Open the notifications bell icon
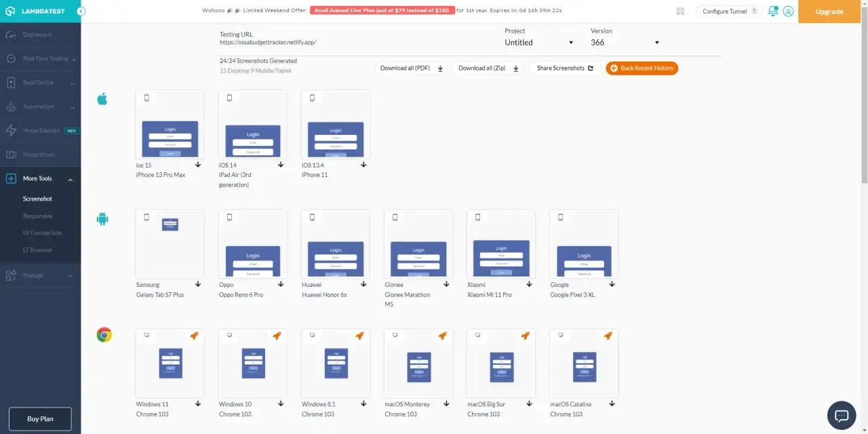Viewport: 868px width, 434px height. click(x=773, y=11)
